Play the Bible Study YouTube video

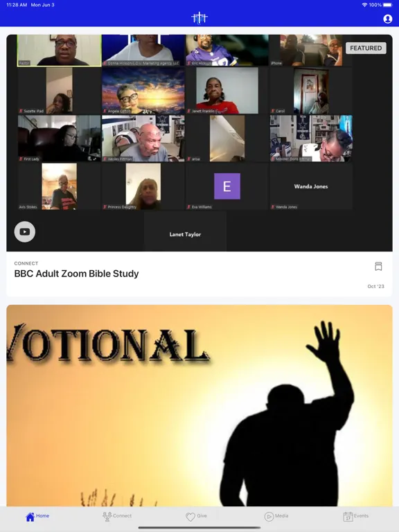tap(25, 232)
